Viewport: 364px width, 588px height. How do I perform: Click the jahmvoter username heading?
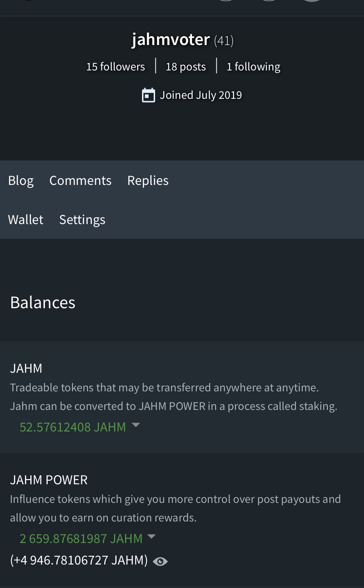(x=171, y=40)
